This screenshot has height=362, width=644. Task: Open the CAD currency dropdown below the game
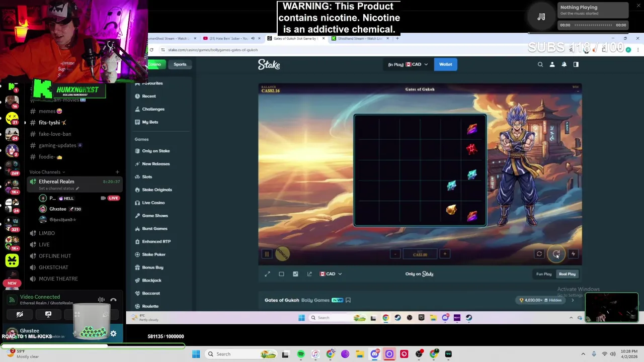331,274
